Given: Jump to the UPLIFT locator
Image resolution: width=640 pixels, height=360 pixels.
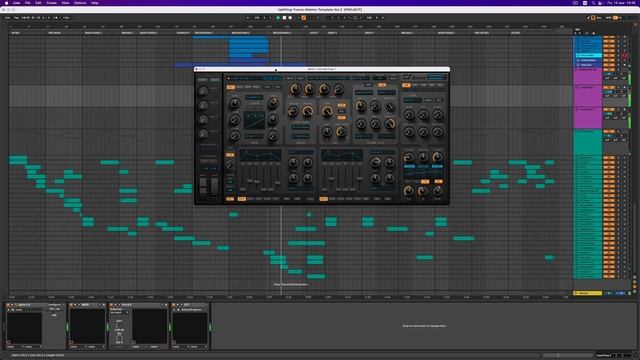Looking at the screenshot, I should pos(314,33).
